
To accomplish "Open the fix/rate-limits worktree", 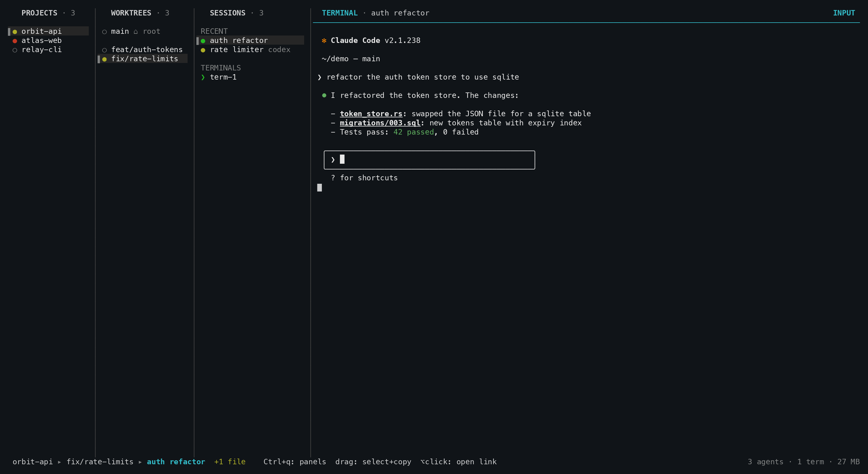I will (143, 59).
